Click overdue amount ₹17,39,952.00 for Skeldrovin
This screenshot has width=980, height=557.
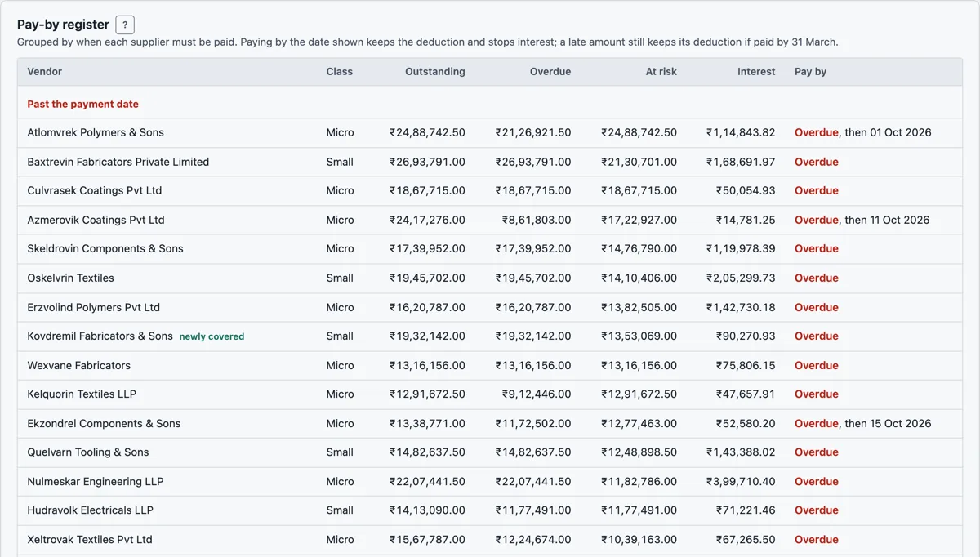tap(533, 248)
